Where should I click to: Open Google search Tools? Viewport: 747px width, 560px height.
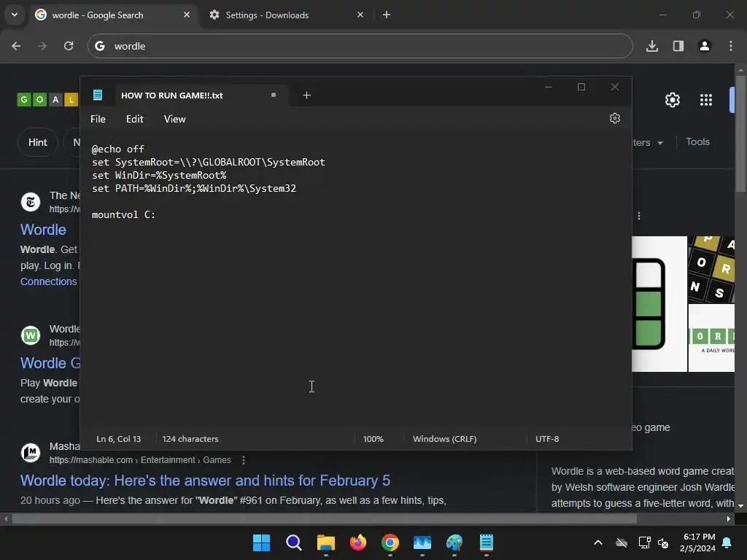point(697,141)
